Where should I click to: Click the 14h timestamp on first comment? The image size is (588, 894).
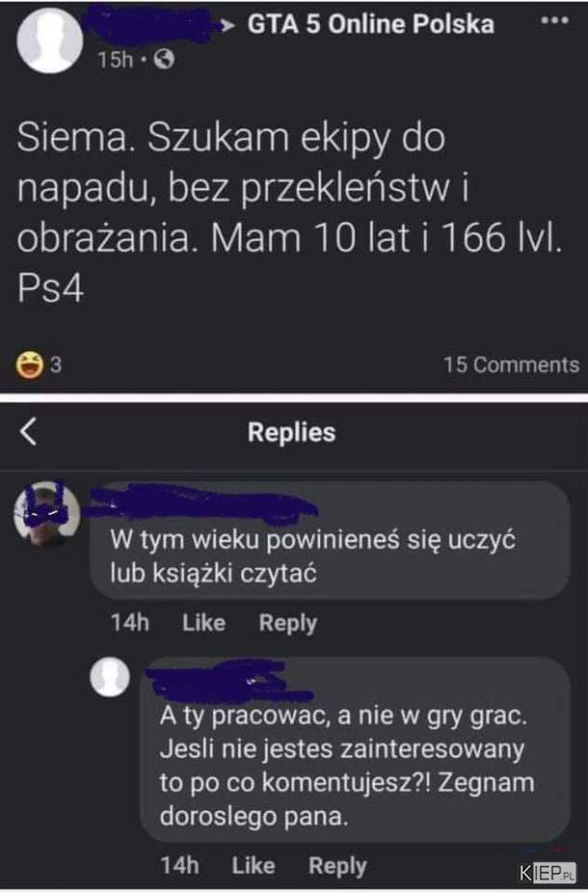pos(130,623)
